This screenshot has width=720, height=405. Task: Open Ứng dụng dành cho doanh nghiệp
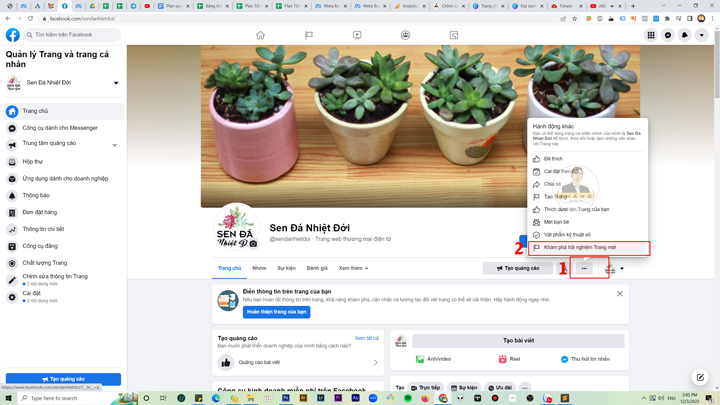coord(63,179)
